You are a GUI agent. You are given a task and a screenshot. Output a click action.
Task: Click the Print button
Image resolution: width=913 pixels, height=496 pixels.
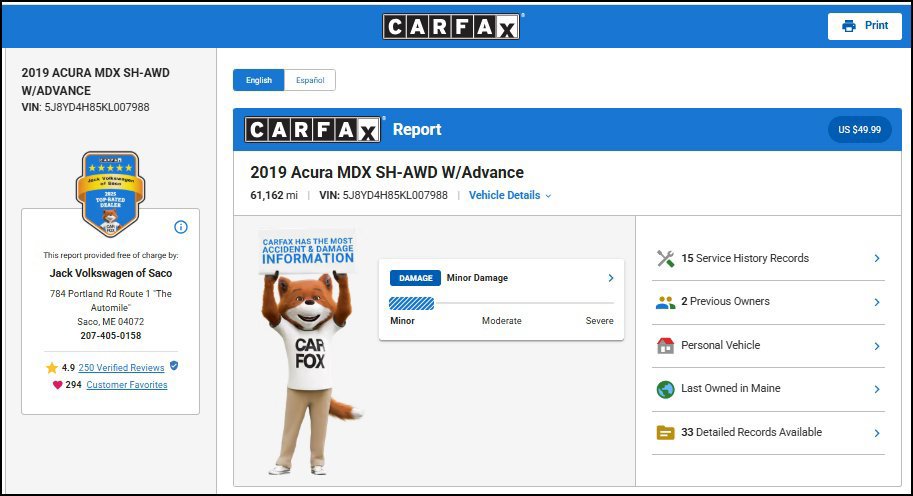pos(865,26)
